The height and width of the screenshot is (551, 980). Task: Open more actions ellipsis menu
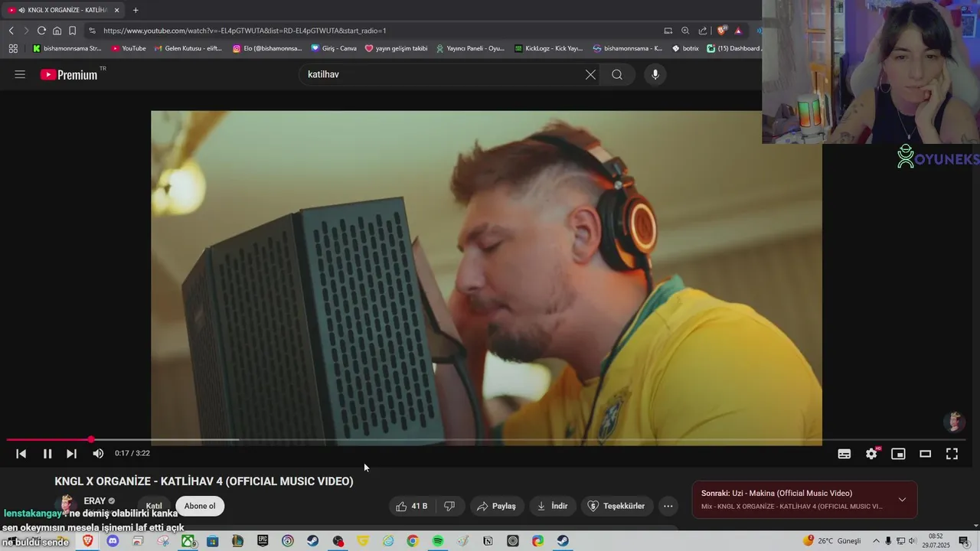(x=668, y=506)
